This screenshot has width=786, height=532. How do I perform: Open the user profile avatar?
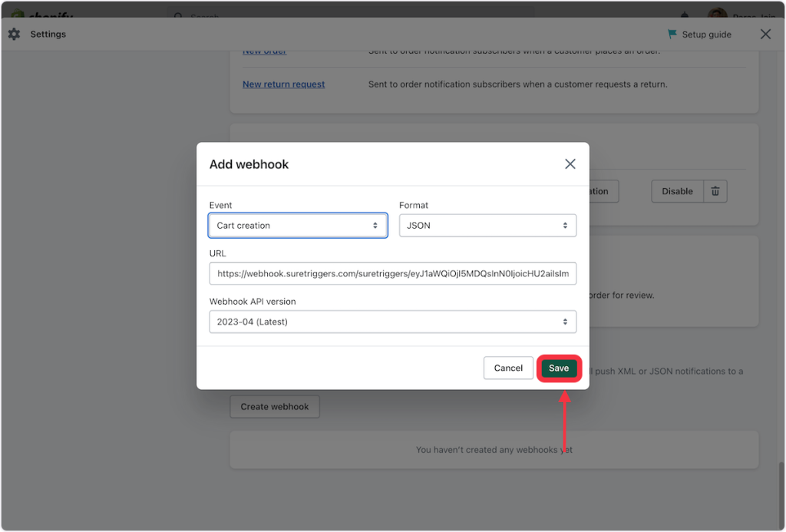717,15
